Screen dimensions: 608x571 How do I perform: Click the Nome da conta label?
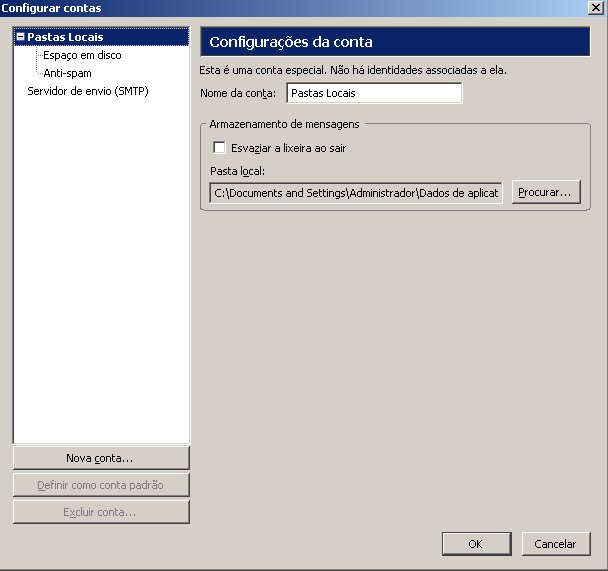(x=238, y=94)
